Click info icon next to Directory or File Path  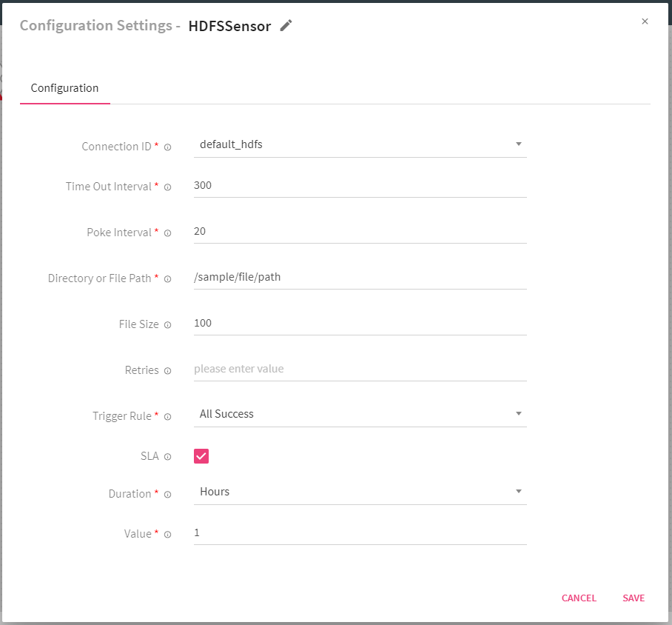point(167,279)
